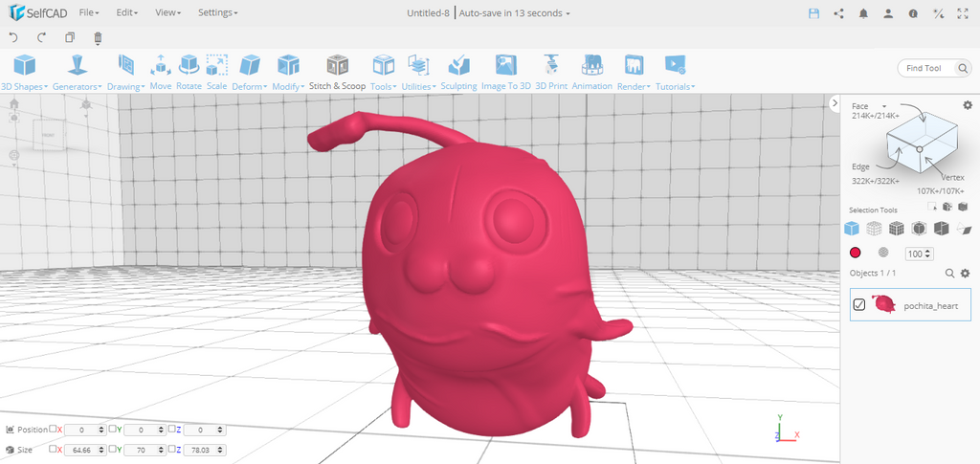Open the Face selection dropdown arrow
The width and height of the screenshot is (980, 464).
point(884,107)
